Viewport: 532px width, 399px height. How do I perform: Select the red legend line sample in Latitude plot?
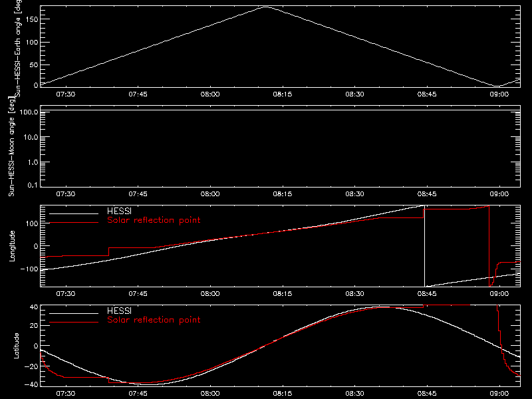(x=74, y=323)
